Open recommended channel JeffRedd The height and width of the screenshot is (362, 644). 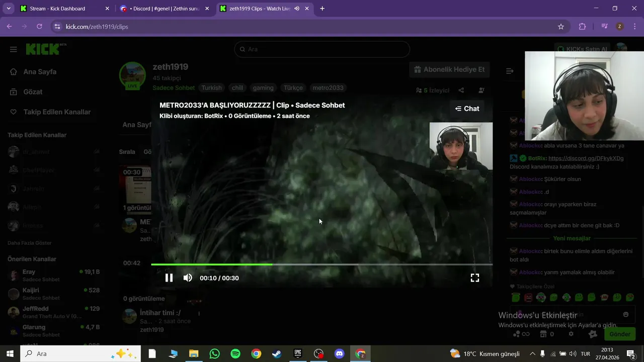[x=54, y=312]
